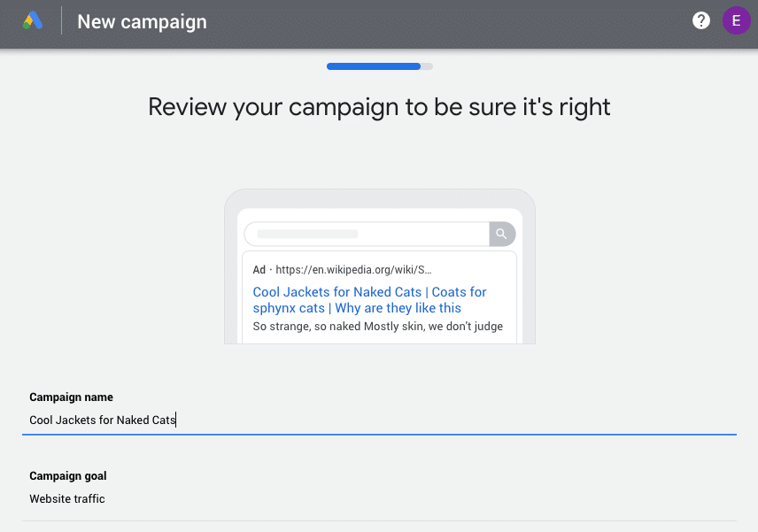Click the Review your campaign heading
This screenshot has height=532, width=758.
379,107
